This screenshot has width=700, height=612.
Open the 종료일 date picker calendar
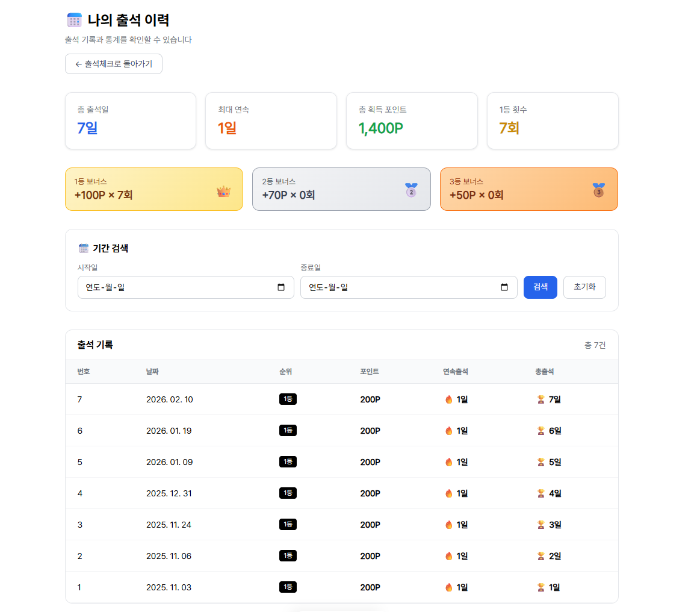[504, 287]
